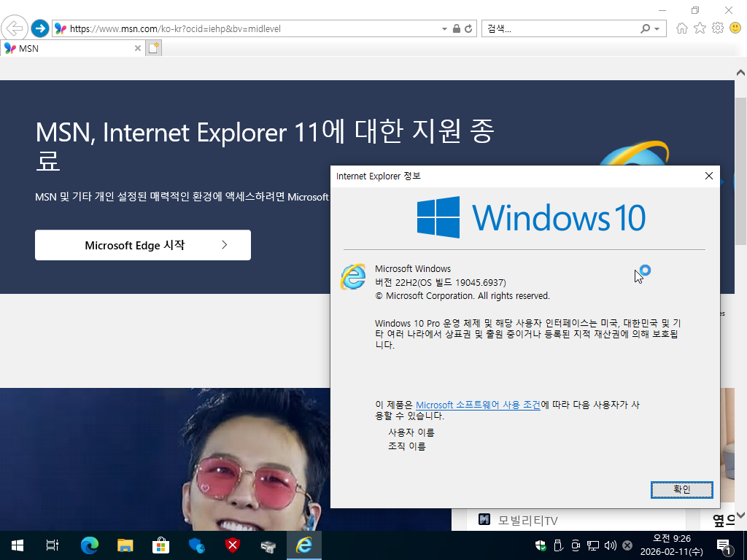This screenshot has width=747, height=560.
Task: Click the Microsoft Edge 시작 button
Action: tap(143, 245)
